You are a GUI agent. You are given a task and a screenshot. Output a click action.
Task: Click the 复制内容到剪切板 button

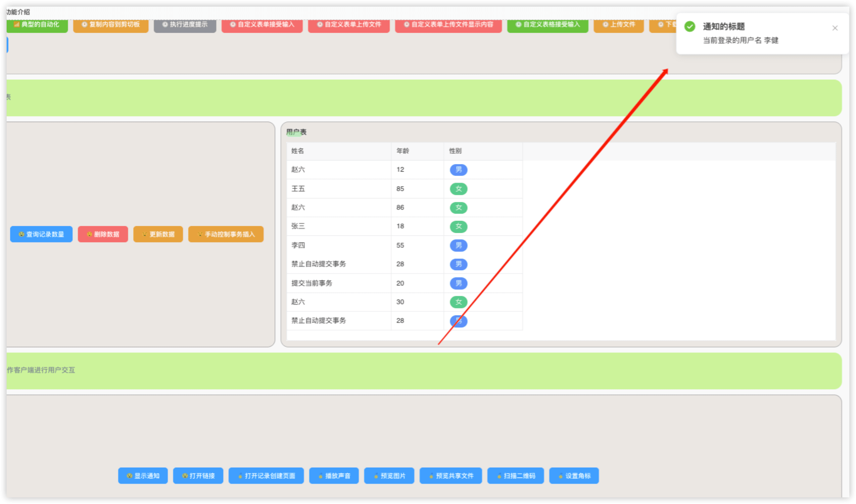[x=111, y=25]
